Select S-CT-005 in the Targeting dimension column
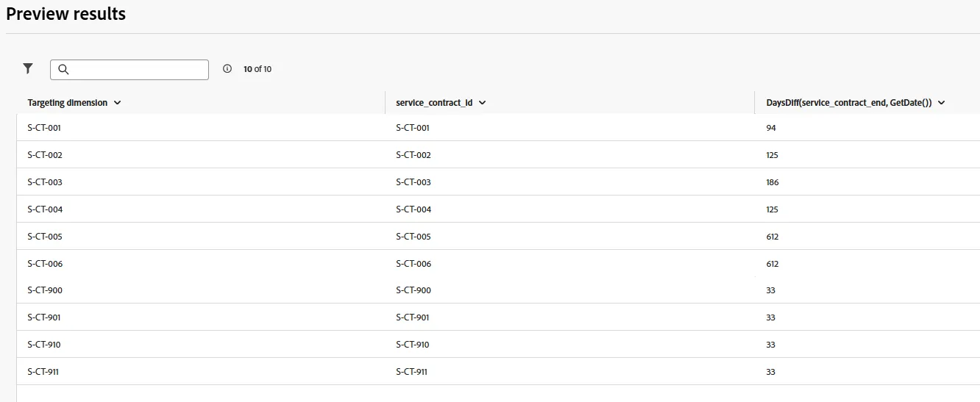 pos(45,237)
